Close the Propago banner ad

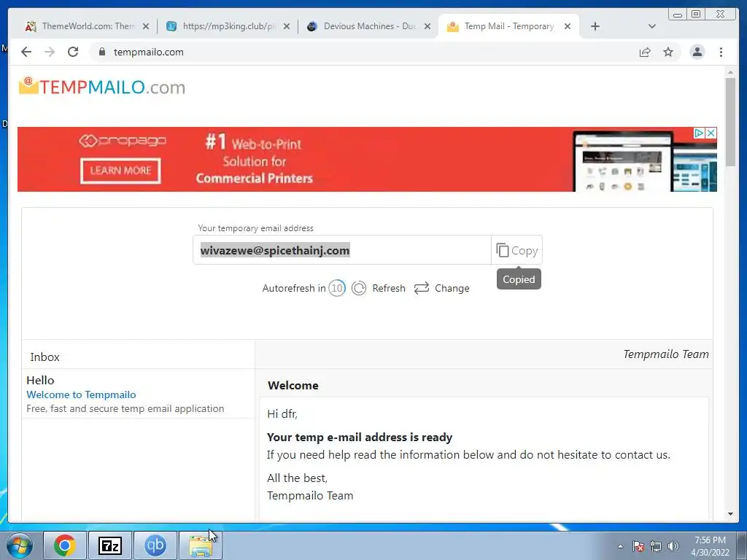[711, 133]
